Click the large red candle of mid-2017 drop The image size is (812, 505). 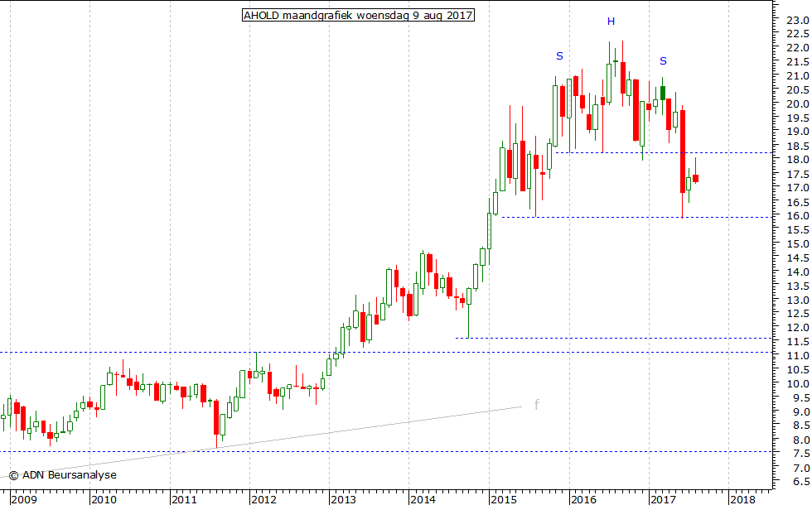click(683, 151)
